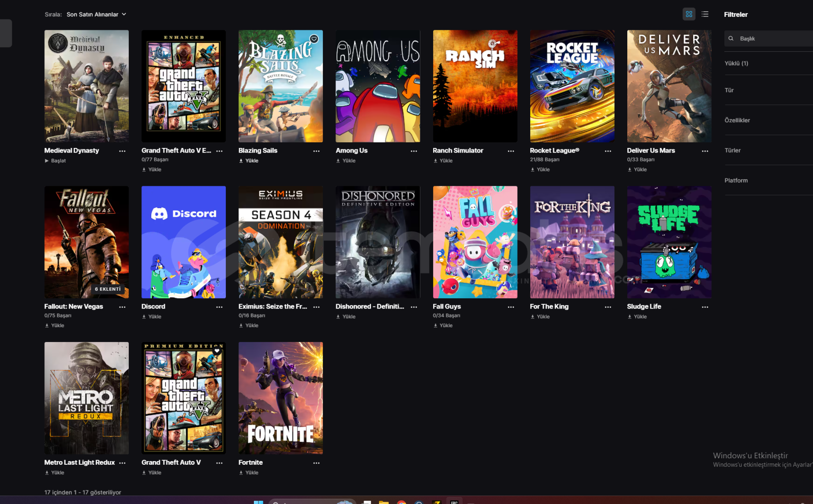Open Among Us three-dot options menu

point(414,151)
